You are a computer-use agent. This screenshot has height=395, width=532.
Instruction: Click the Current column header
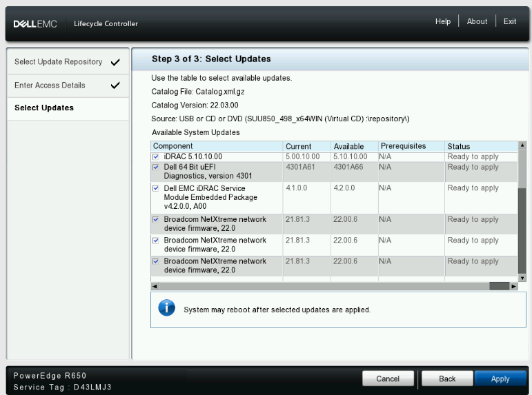tap(307, 146)
